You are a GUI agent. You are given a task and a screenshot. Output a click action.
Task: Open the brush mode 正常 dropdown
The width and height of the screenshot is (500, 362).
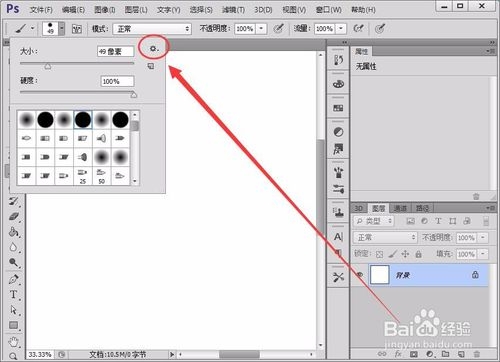(x=152, y=29)
